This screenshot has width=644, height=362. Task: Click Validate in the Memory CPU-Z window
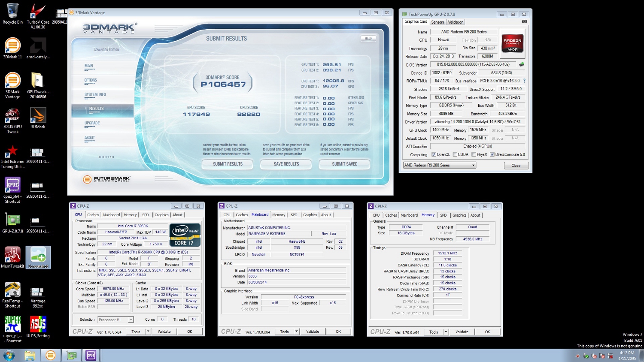tap(462, 332)
